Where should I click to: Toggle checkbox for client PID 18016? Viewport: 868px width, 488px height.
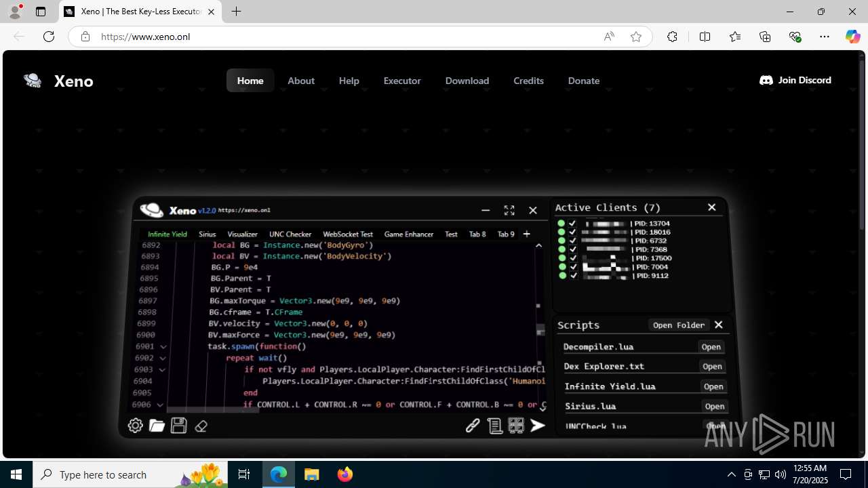572,232
